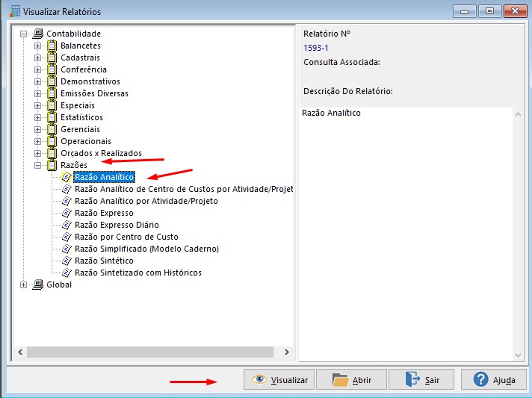Select Razão Analítico de Centro de Custos item
532x398 pixels.
[184, 189]
